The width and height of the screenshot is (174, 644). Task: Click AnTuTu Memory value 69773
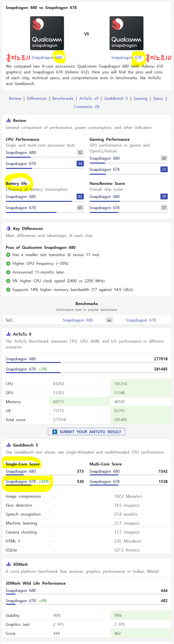(58, 402)
